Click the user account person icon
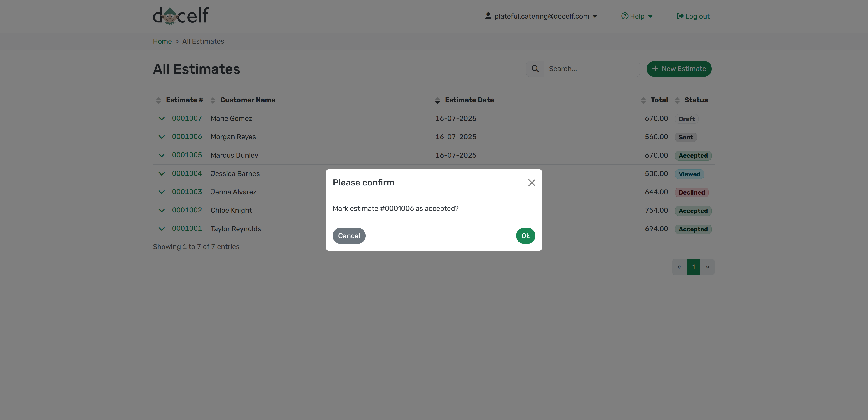Viewport: 868px width, 420px height. [x=488, y=16]
